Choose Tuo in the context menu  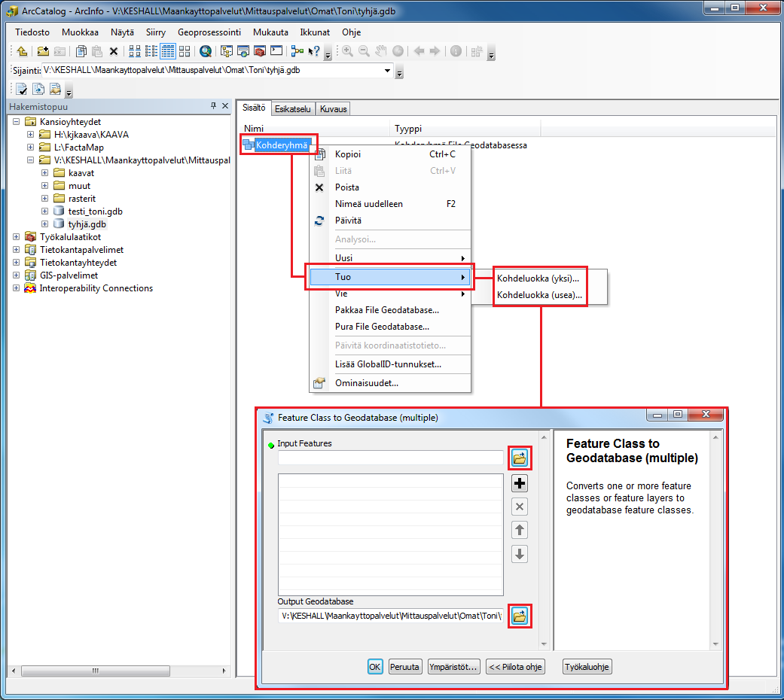[390, 277]
